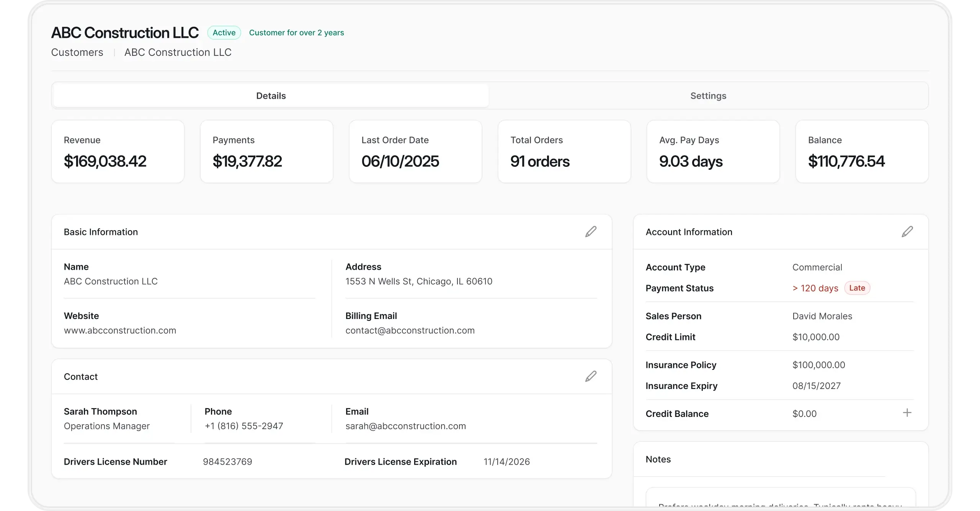The width and height of the screenshot is (980, 511).
Task: Click ABC Construction LLC breadcrumb
Action: (178, 52)
